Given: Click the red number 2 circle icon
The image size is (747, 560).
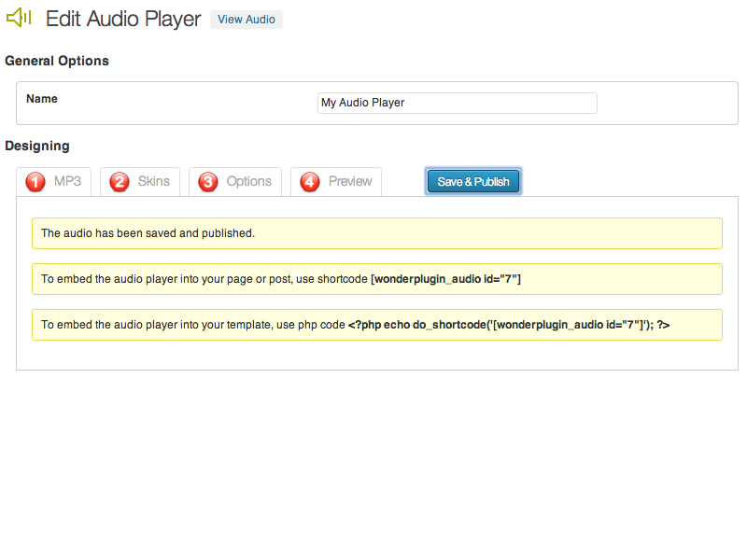Looking at the screenshot, I should point(120,182).
